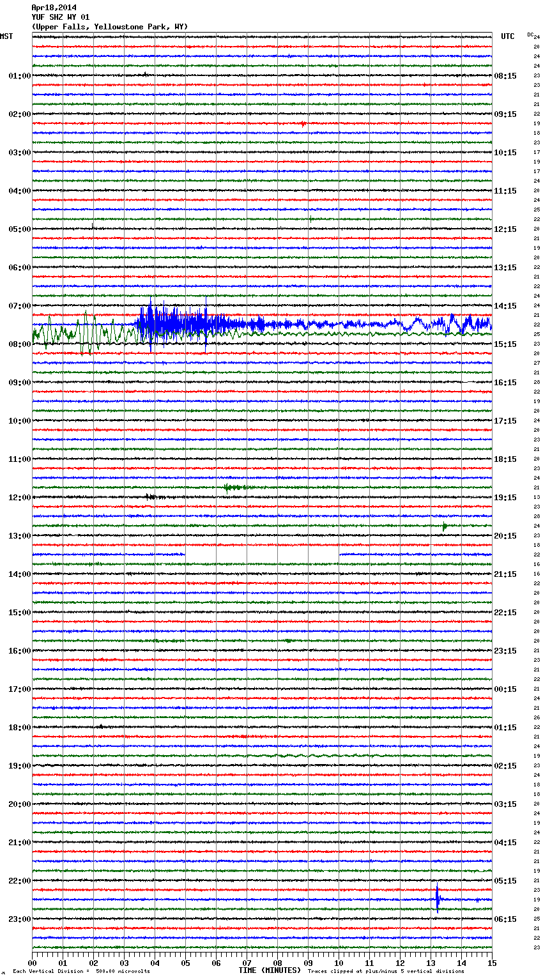
Task: Select the 22:00 MST time label
Action: pyautogui.click(x=20, y=881)
